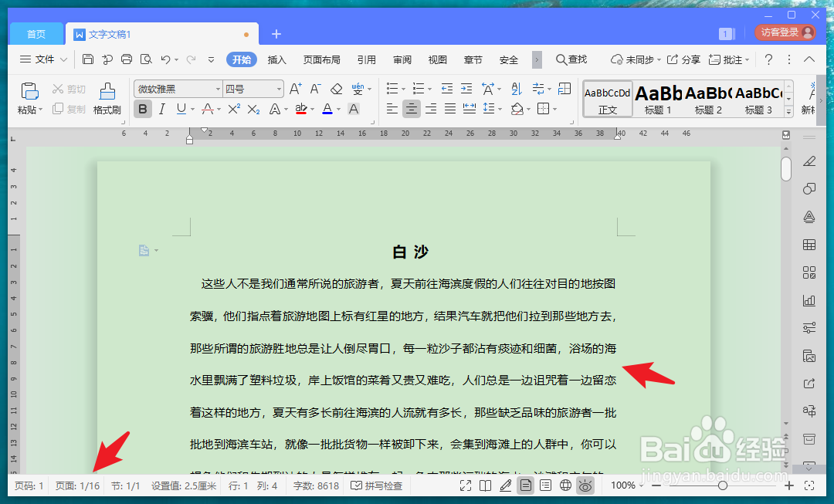Click the 查找 search button
This screenshot has height=504, width=834.
(571, 59)
